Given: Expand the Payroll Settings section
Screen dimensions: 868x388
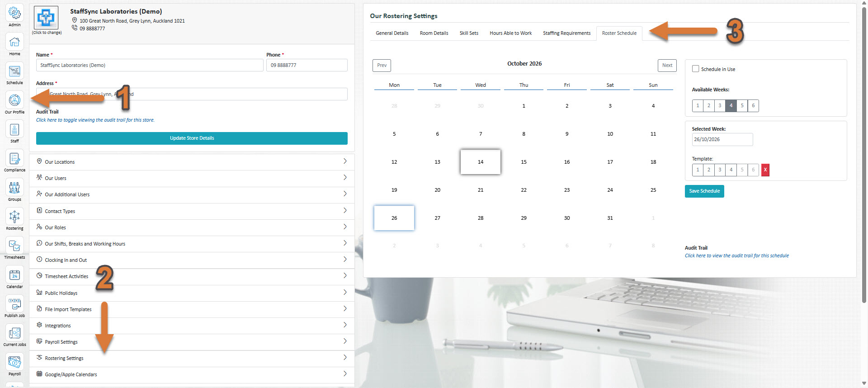Looking at the screenshot, I should 192,342.
